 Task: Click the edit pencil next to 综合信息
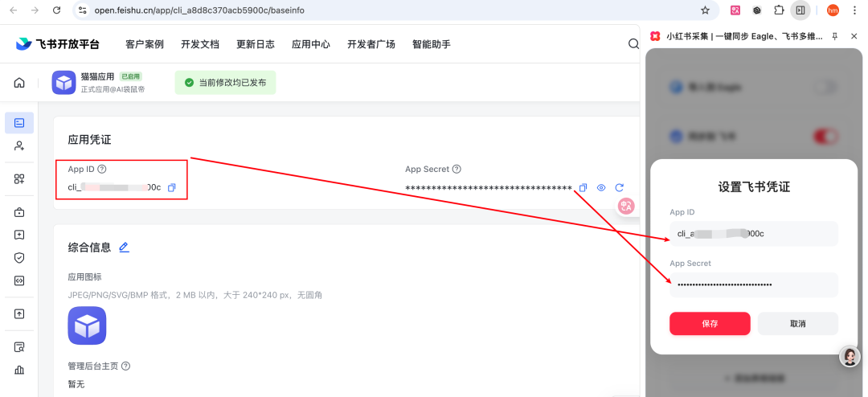pos(124,248)
